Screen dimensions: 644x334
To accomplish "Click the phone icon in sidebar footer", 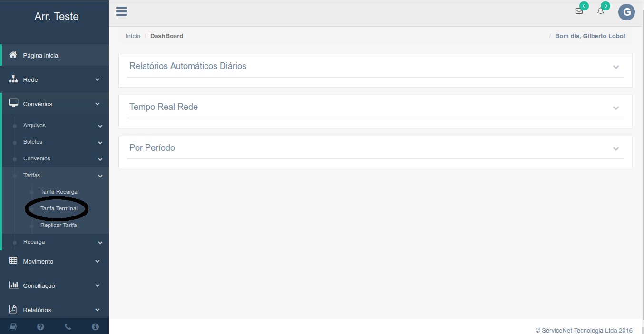I will [x=68, y=327].
